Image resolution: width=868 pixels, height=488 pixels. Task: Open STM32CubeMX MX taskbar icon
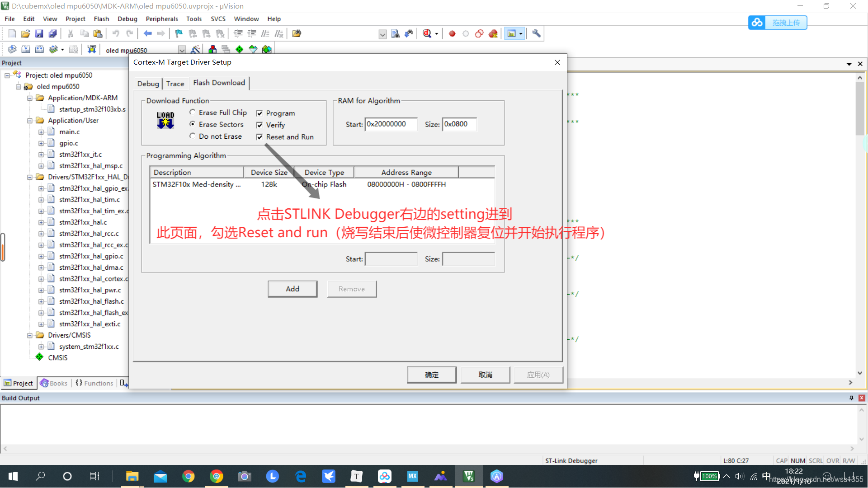[x=412, y=476]
